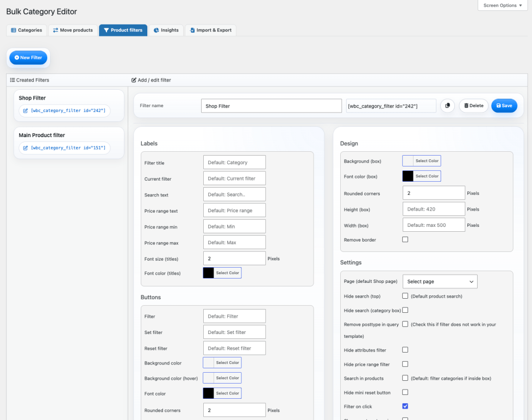Enable Hide search (top) checkbox

(405, 296)
